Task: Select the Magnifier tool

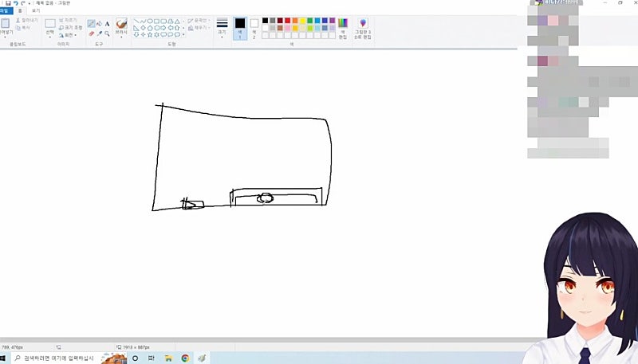Action: [107, 33]
